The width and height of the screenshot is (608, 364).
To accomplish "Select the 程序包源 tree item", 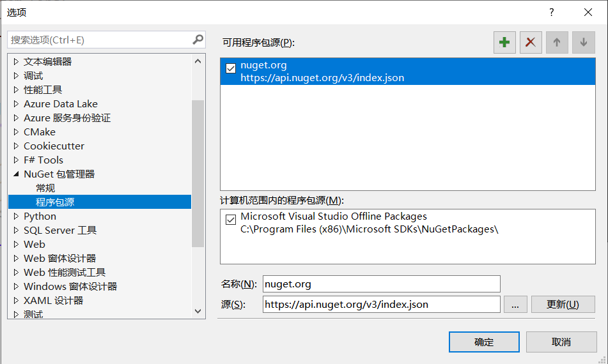I will (x=100, y=202).
